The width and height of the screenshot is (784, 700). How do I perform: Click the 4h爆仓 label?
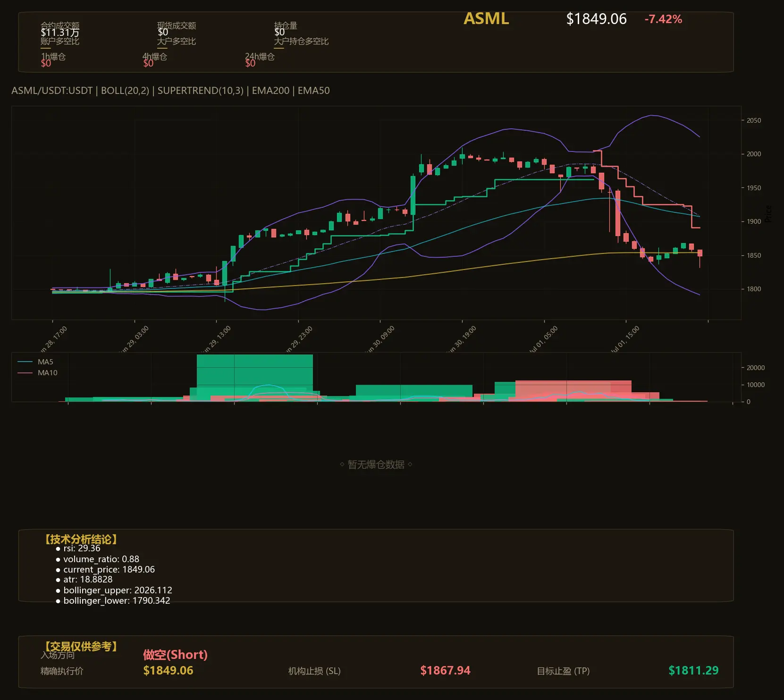(x=155, y=57)
